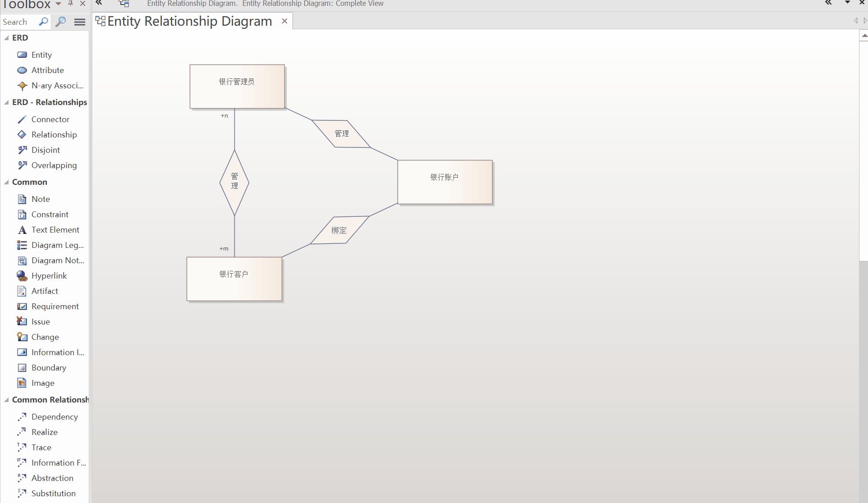
Task: Select the Attribute shape tool
Action: [47, 70]
